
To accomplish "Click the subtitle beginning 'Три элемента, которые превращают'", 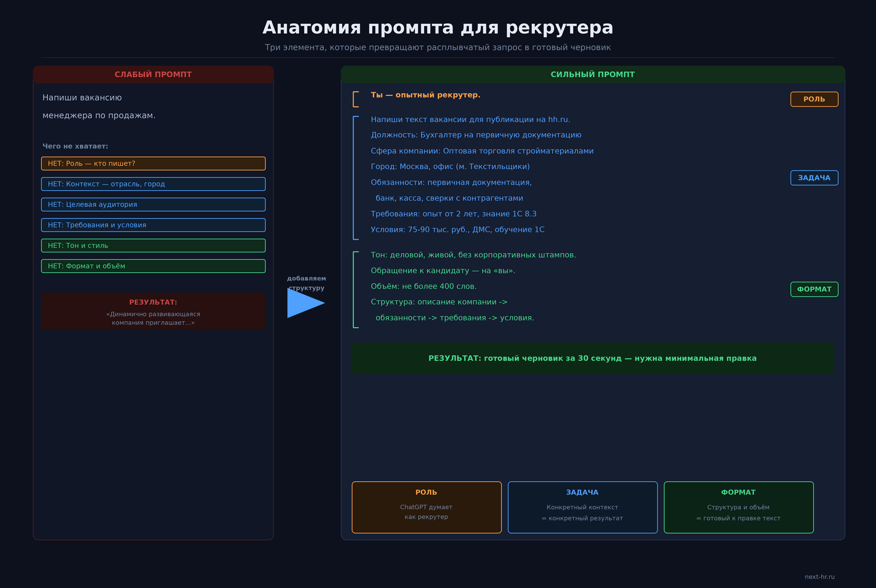I will point(438,47).
